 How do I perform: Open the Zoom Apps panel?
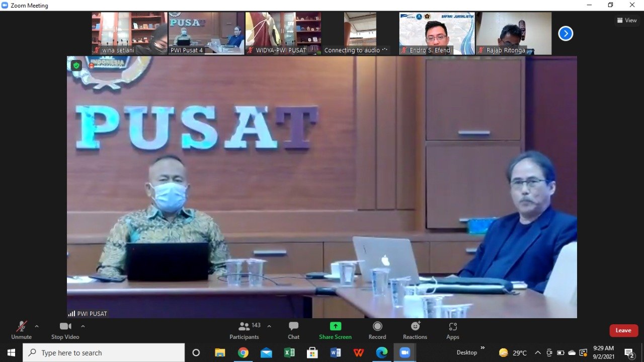coord(452,330)
